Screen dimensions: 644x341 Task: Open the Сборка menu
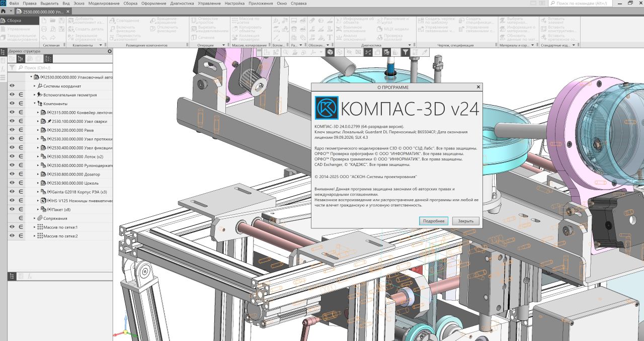[x=130, y=3]
